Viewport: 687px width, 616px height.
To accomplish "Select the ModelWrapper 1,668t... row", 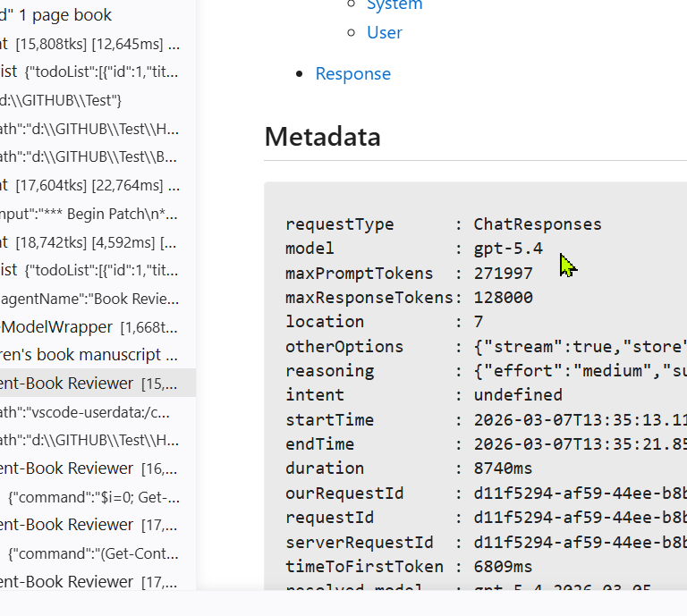I will click(x=98, y=327).
